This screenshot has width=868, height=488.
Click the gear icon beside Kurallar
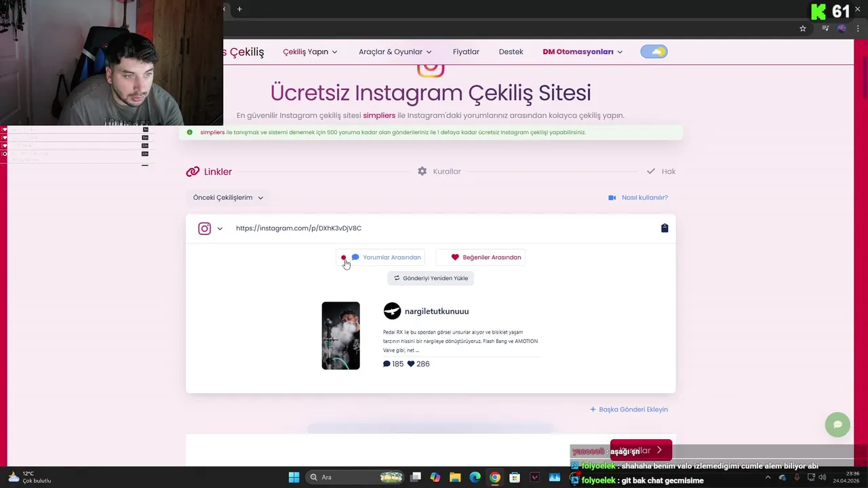(x=422, y=171)
